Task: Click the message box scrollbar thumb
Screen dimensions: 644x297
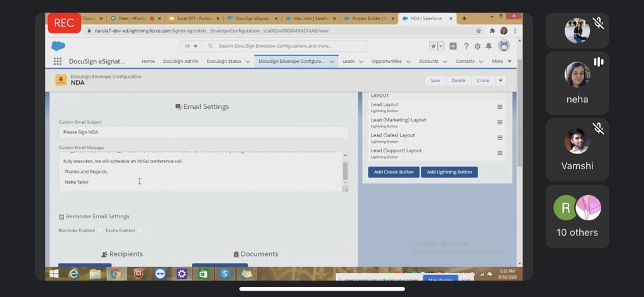Action: pyautogui.click(x=345, y=171)
